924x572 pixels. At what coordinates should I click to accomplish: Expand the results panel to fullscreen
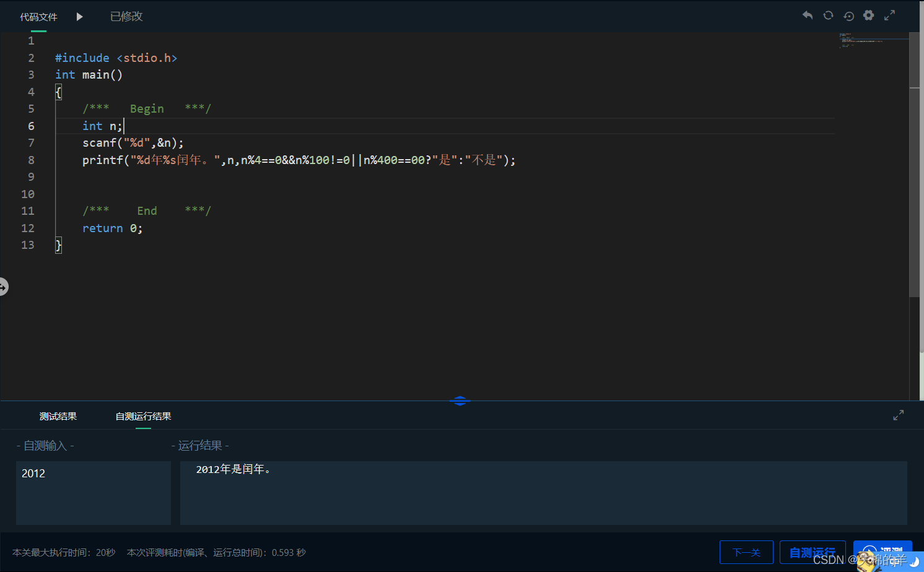tap(898, 415)
